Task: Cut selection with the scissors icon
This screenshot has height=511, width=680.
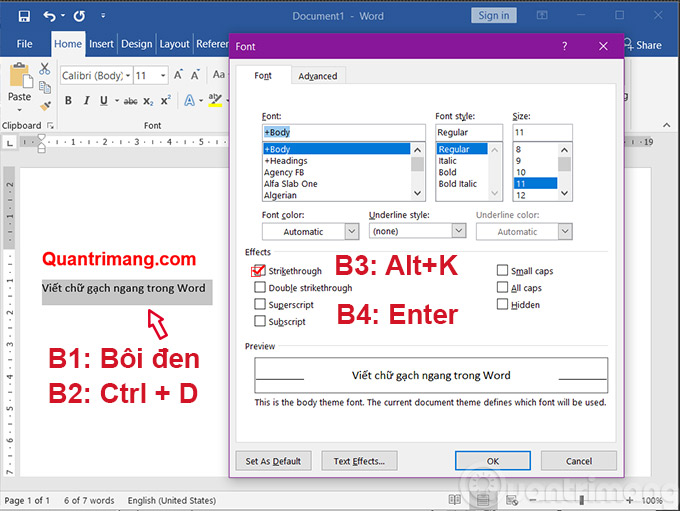Action: [x=44, y=69]
